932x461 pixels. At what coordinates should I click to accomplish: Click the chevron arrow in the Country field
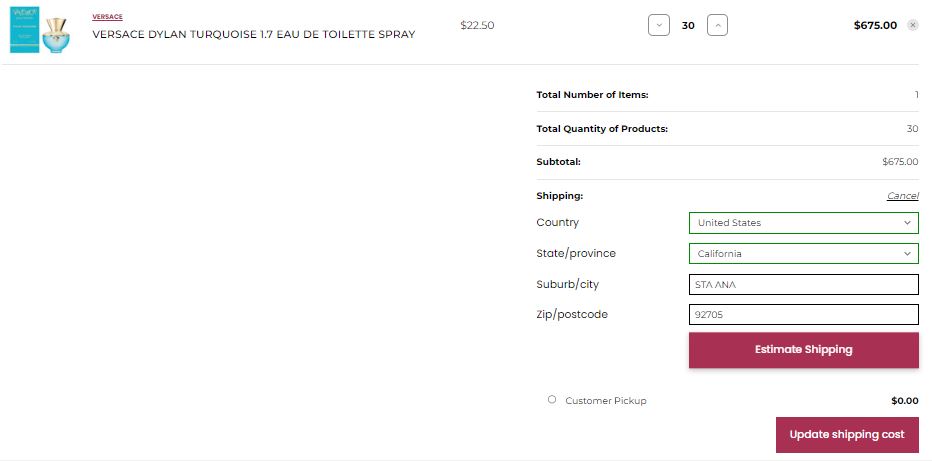907,223
